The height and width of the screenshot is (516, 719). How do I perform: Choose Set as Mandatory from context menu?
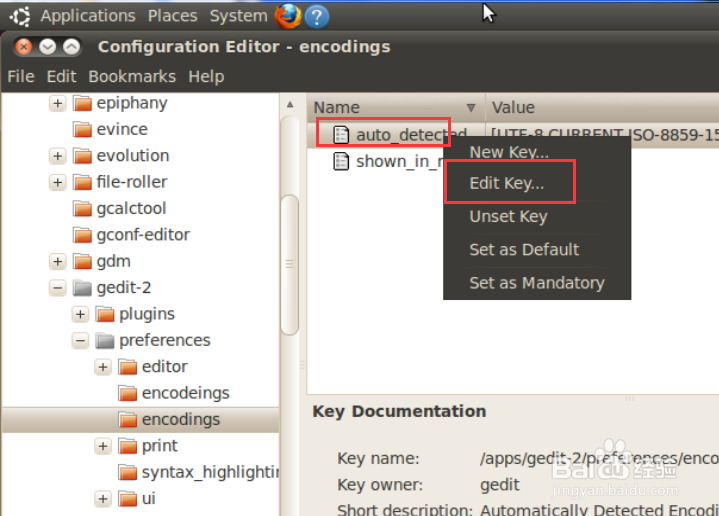coord(537,283)
